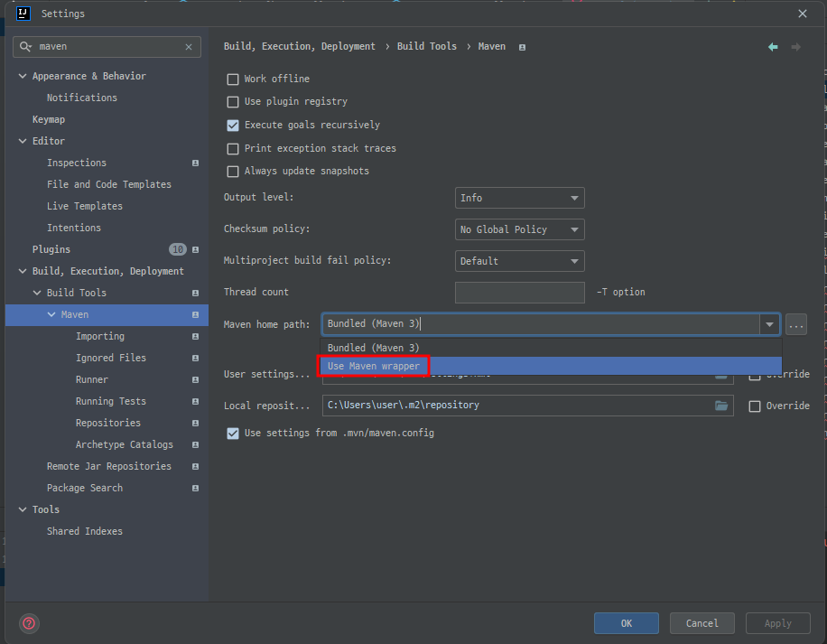Image resolution: width=827 pixels, height=644 pixels.
Task: Enable Always update snapshots
Action: tap(233, 172)
